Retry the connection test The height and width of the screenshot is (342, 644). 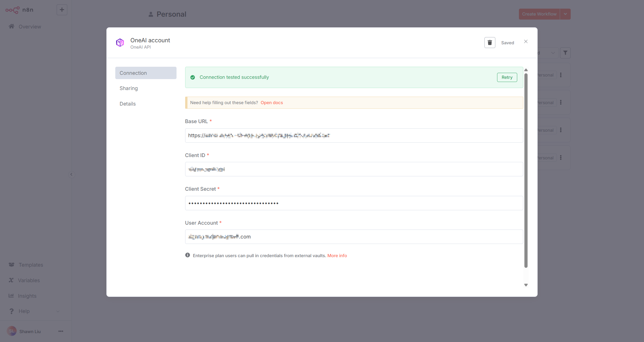[507, 77]
